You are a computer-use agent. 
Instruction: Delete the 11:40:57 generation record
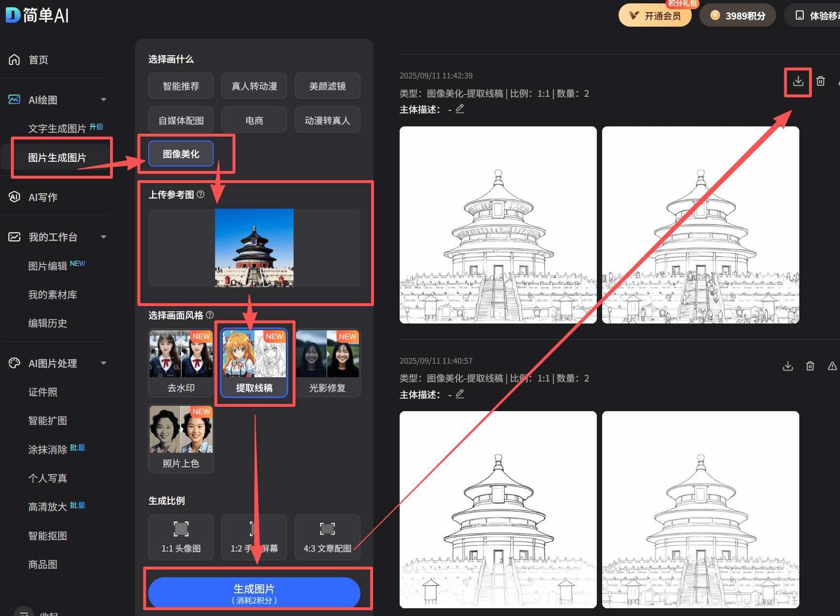[x=810, y=366]
